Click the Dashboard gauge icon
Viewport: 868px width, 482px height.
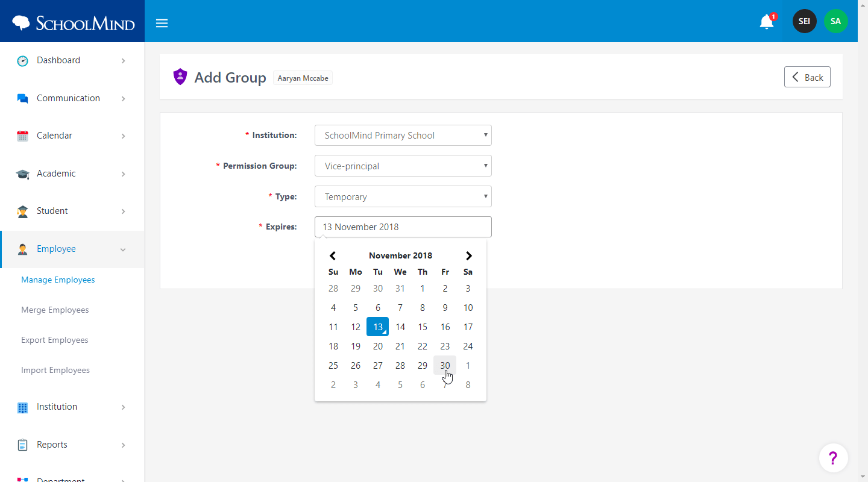(x=22, y=60)
